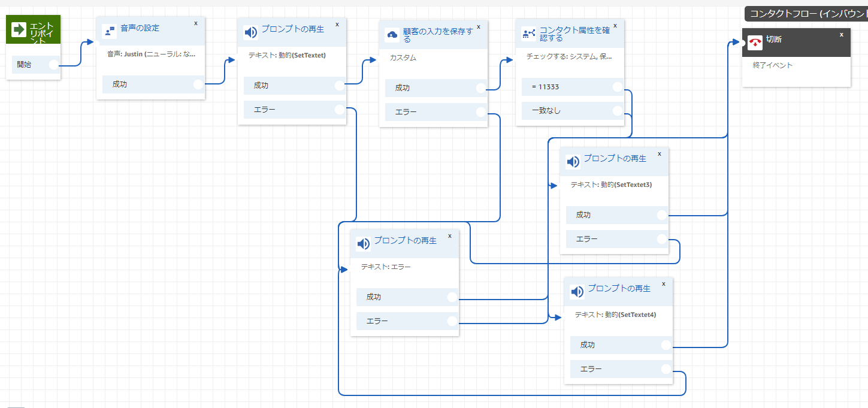Click 成功 output connector of 音声の設定 block

coord(199,84)
